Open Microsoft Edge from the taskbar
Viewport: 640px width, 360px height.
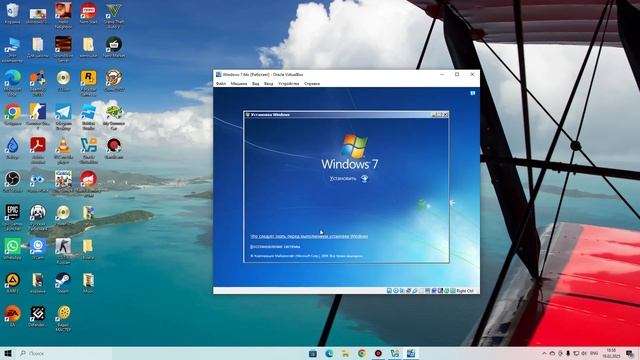(329, 353)
